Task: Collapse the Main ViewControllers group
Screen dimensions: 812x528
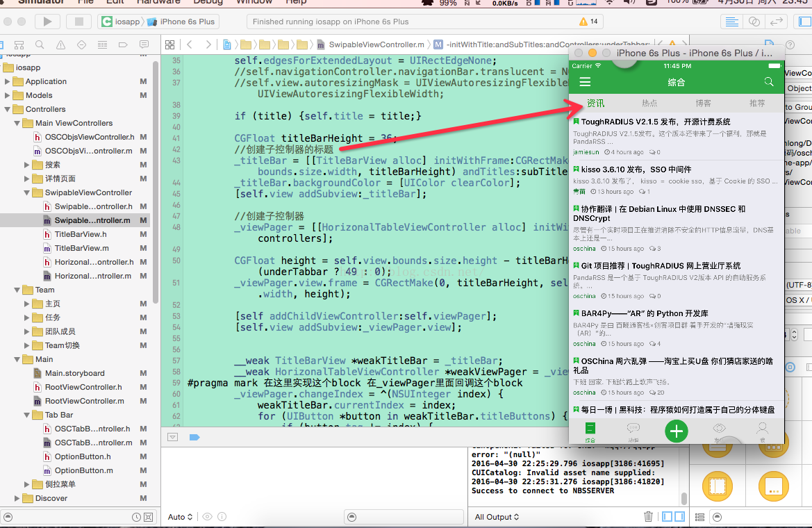Action: pos(17,124)
